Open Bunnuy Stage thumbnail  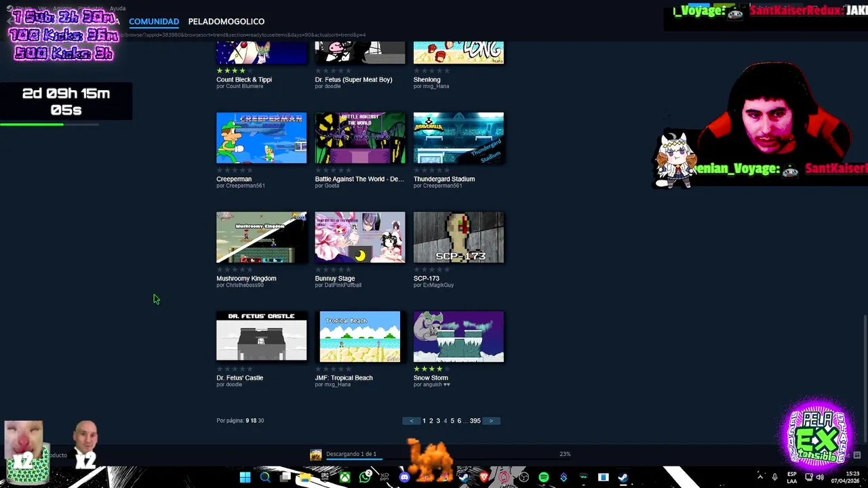coord(360,237)
